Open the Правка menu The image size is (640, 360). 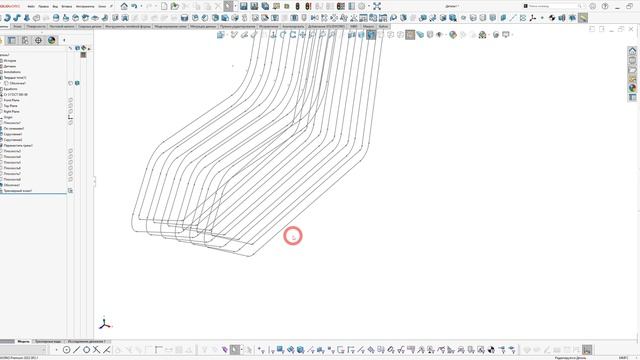[43, 7]
